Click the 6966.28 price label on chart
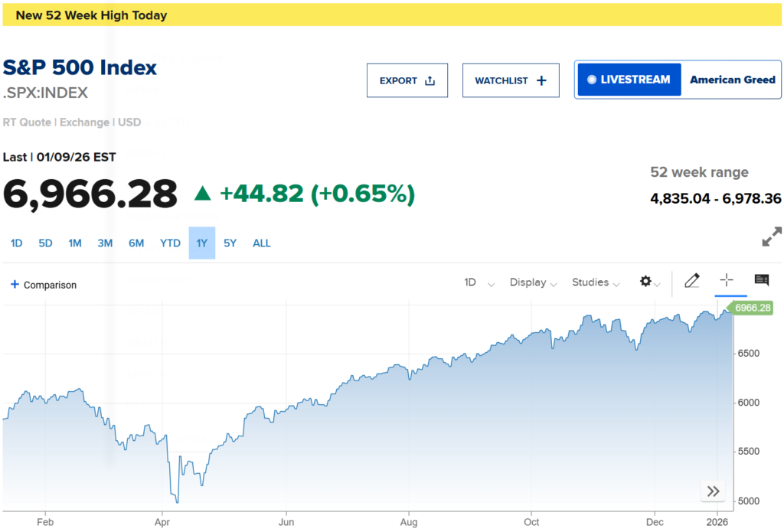The image size is (784, 532). click(753, 308)
